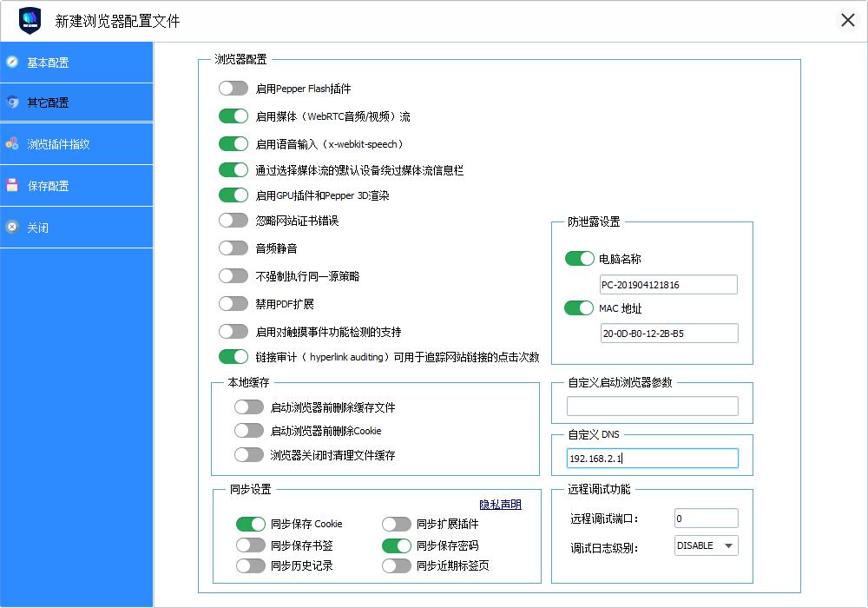Screen dimensions: 868x608
Task: Click the 其它配置 shield icon
Action: (12, 102)
